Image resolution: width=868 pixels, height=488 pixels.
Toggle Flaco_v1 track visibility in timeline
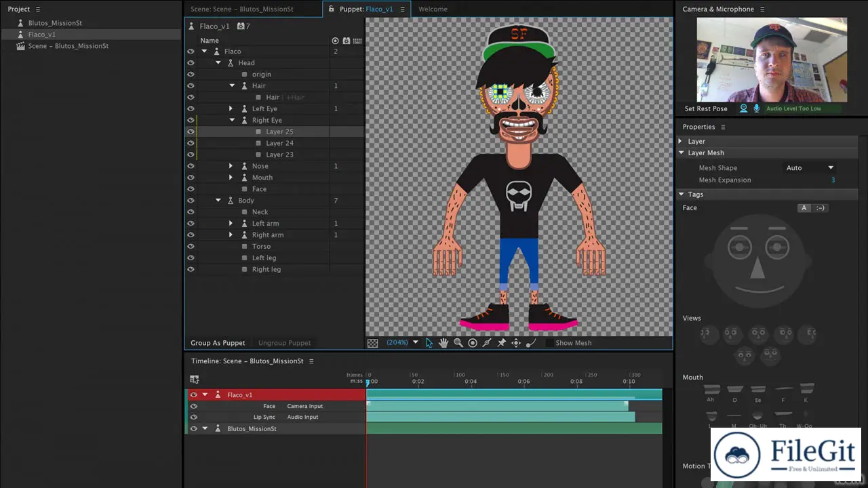pyautogui.click(x=194, y=395)
